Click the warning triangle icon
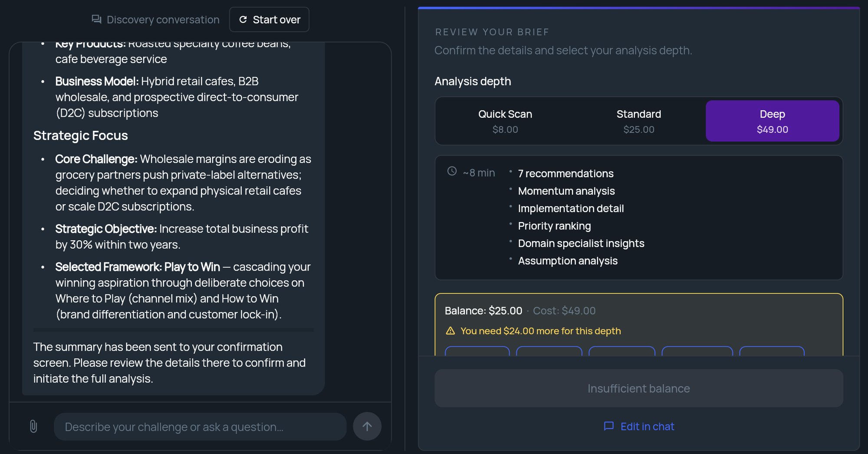The width and height of the screenshot is (868, 454). tap(450, 331)
